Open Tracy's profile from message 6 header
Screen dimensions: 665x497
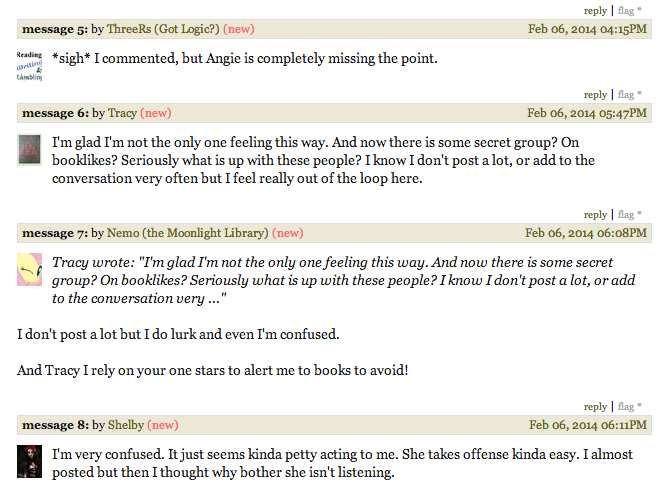(x=122, y=113)
